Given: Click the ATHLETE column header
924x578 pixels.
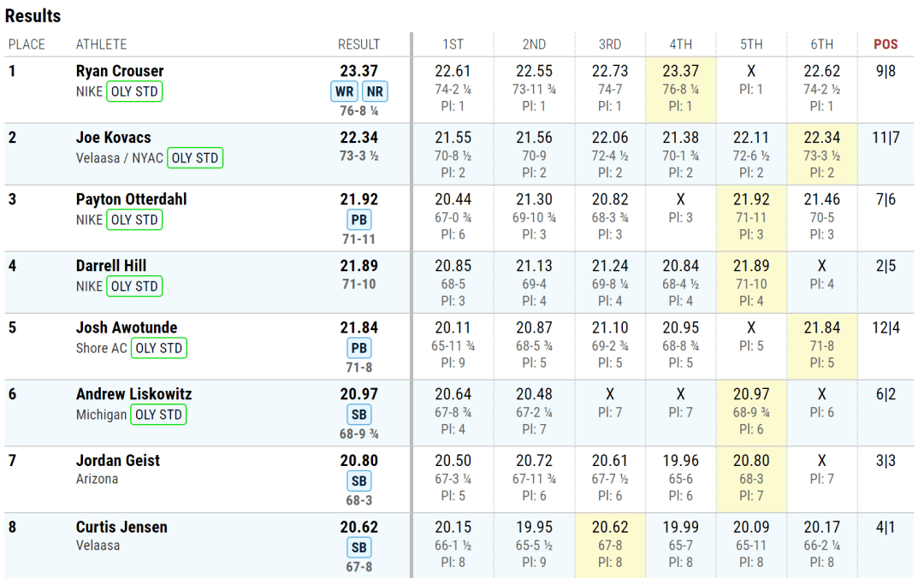Looking at the screenshot, I should tap(101, 44).
